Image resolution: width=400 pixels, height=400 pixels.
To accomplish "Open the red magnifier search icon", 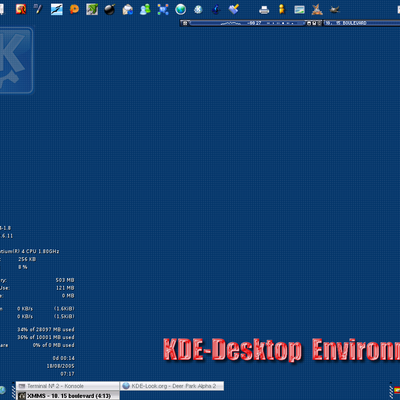I will 21,9.
